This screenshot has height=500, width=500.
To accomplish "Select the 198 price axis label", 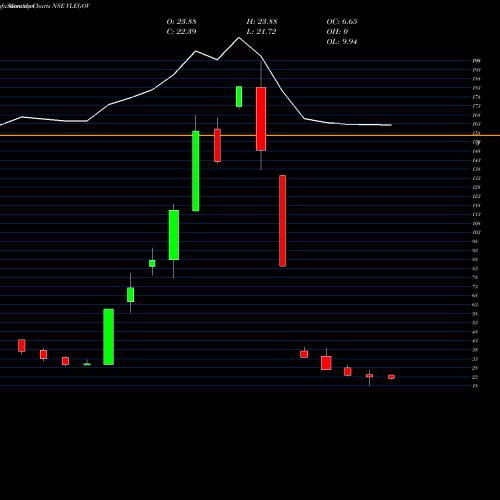I will click(477, 61).
